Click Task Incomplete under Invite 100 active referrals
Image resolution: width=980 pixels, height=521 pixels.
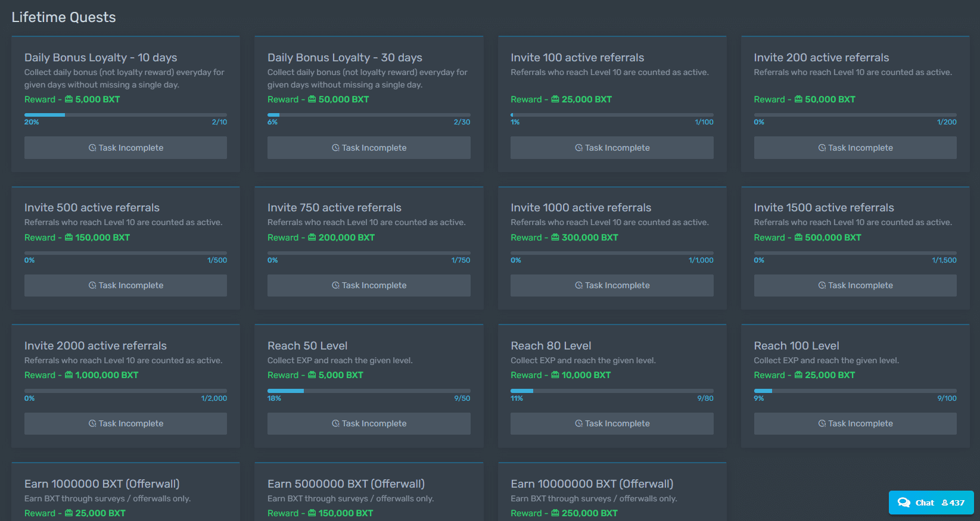pyautogui.click(x=612, y=148)
